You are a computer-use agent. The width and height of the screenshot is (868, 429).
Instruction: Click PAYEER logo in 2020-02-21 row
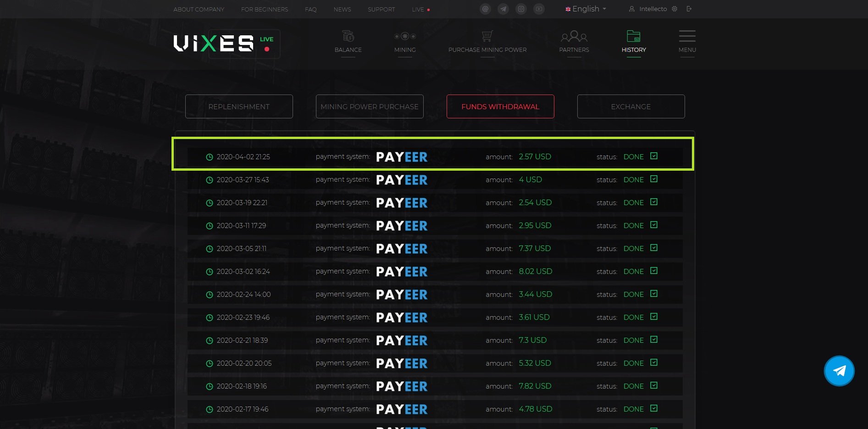pyautogui.click(x=402, y=340)
